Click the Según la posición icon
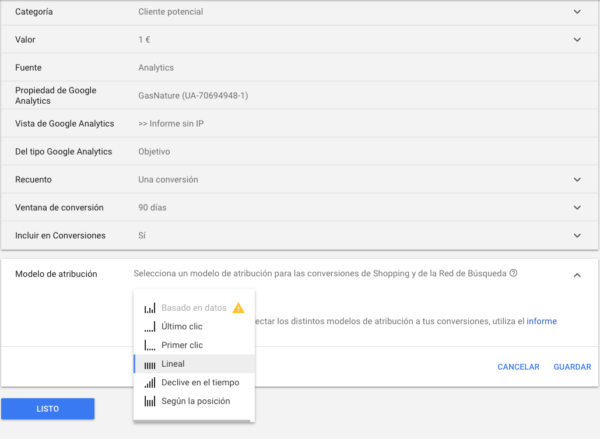600x439 pixels. pyautogui.click(x=150, y=401)
